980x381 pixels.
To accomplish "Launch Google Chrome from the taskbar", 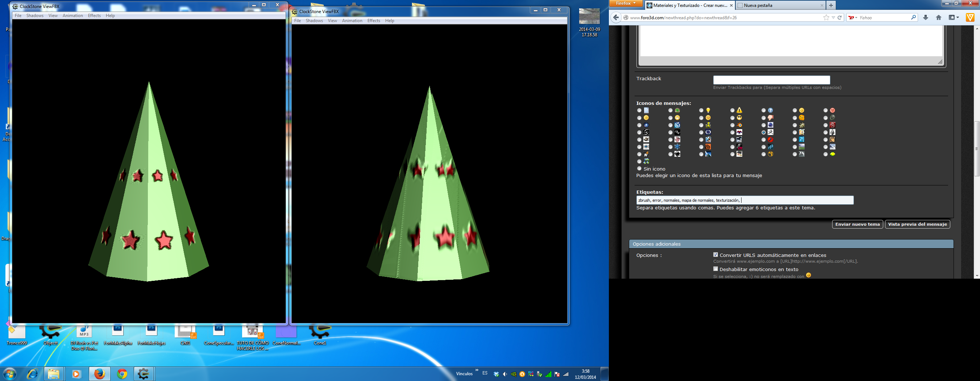I will [122, 374].
